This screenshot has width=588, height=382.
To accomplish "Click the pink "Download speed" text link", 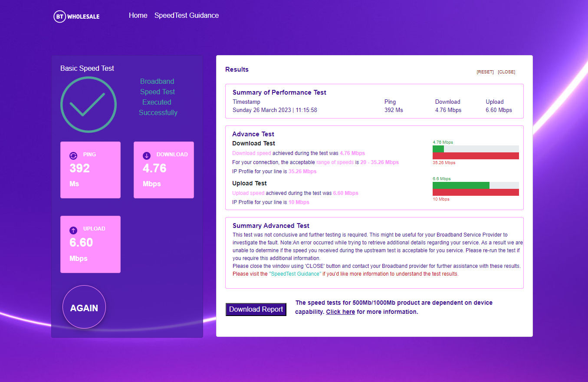I will click(x=251, y=153).
